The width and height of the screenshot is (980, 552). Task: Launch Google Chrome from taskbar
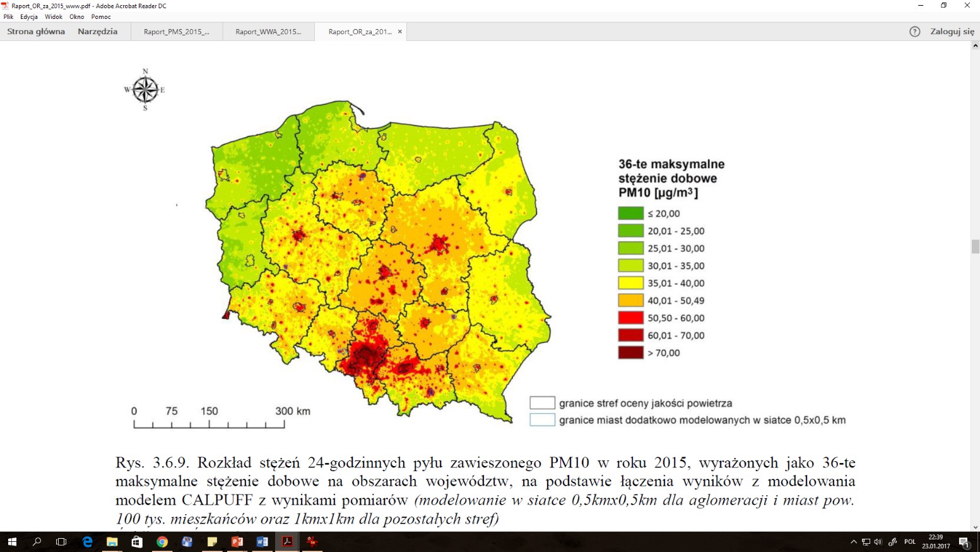(x=162, y=542)
